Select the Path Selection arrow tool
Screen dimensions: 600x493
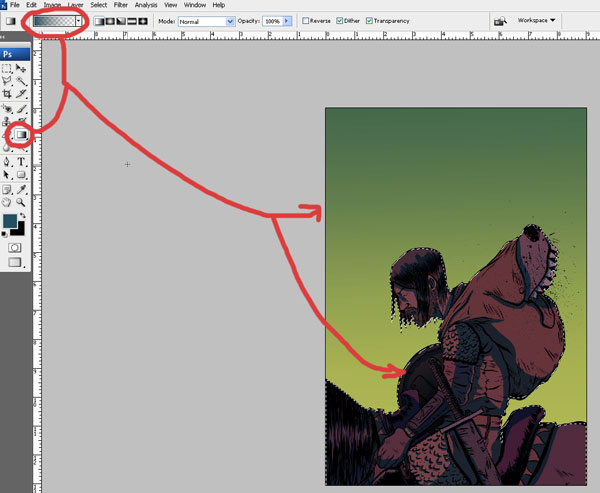(x=7, y=175)
